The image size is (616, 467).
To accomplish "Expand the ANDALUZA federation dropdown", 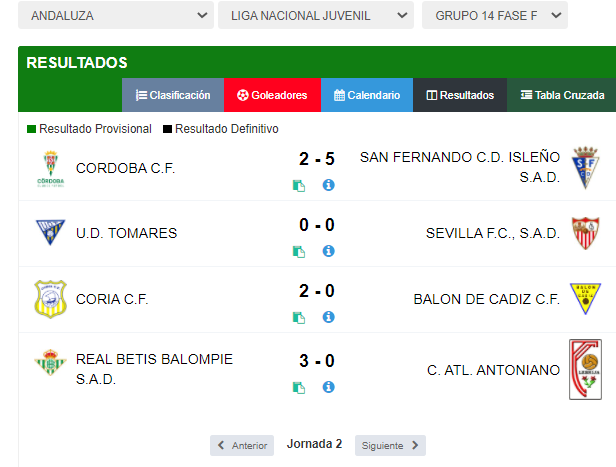I will pyautogui.click(x=116, y=15).
